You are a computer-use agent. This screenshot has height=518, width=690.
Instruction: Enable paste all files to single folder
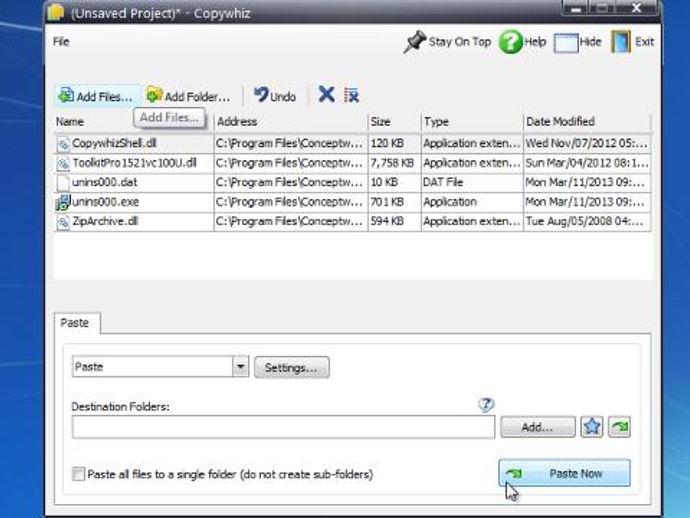point(78,474)
